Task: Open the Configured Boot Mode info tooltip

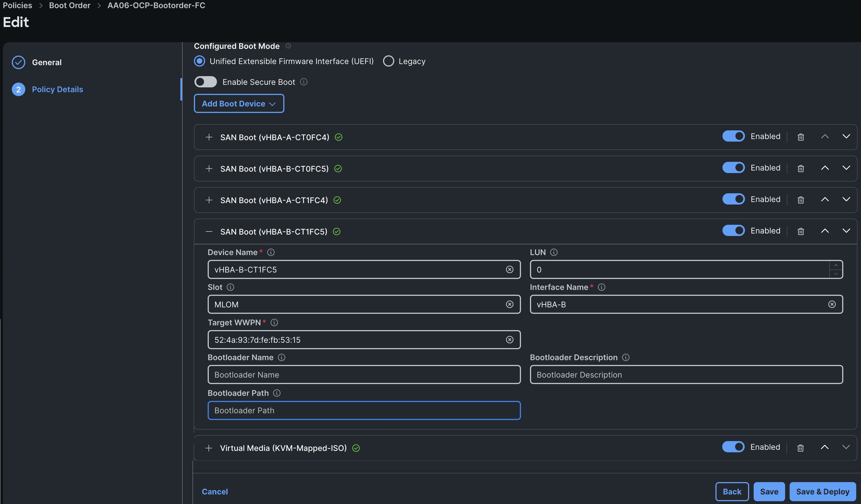Action: pyautogui.click(x=288, y=46)
